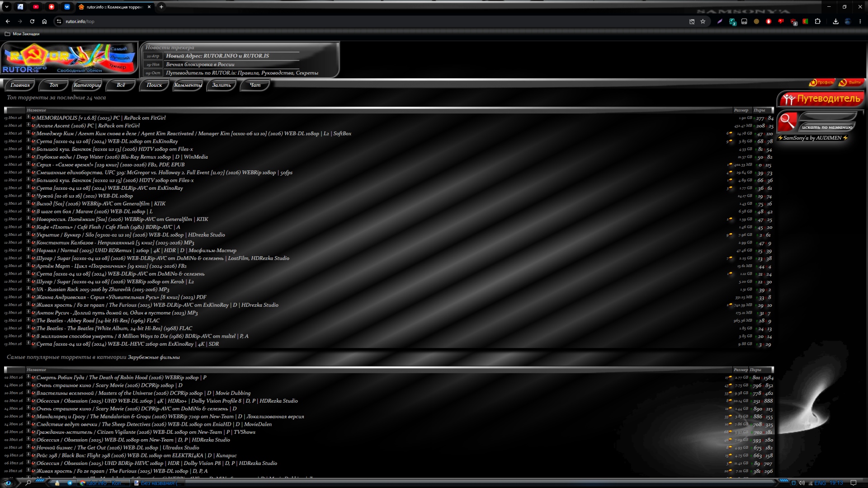Open the Chrome three-dot menu

(860, 21)
